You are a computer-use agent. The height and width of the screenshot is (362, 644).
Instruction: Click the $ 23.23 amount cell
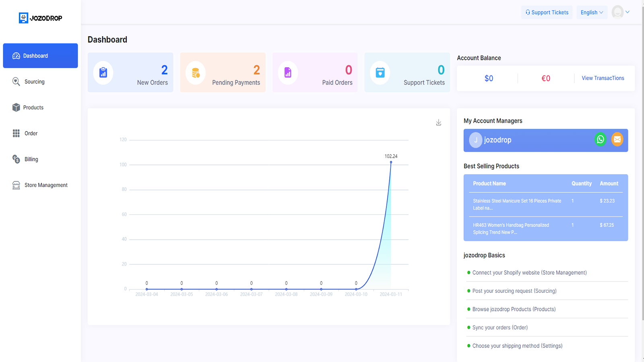click(x=607, y=201)
